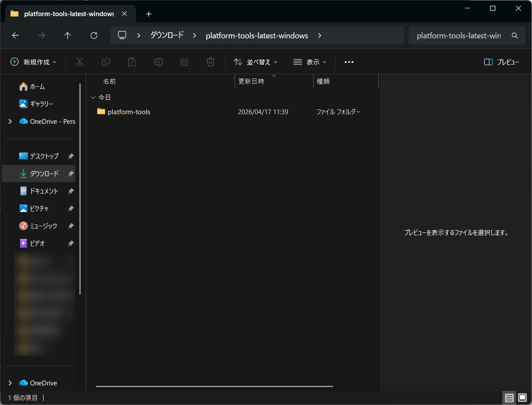Click the ファイル フォルダー type cell

pyautogui.click(x=338, y=112)
